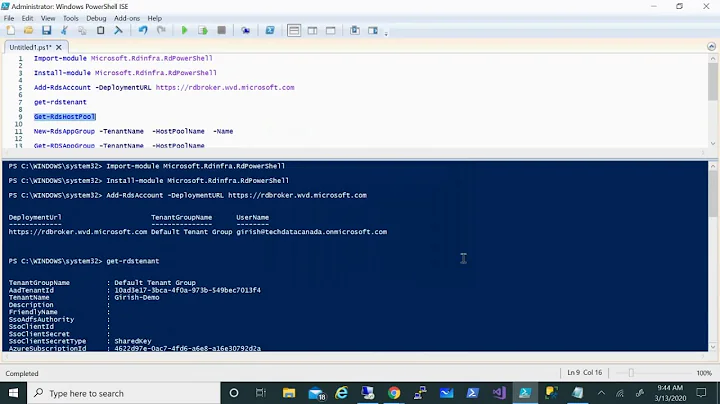Show hidden system tray icons
This screenshot has width=720, height=404.
pyautogui.click(x=601, y=393)
